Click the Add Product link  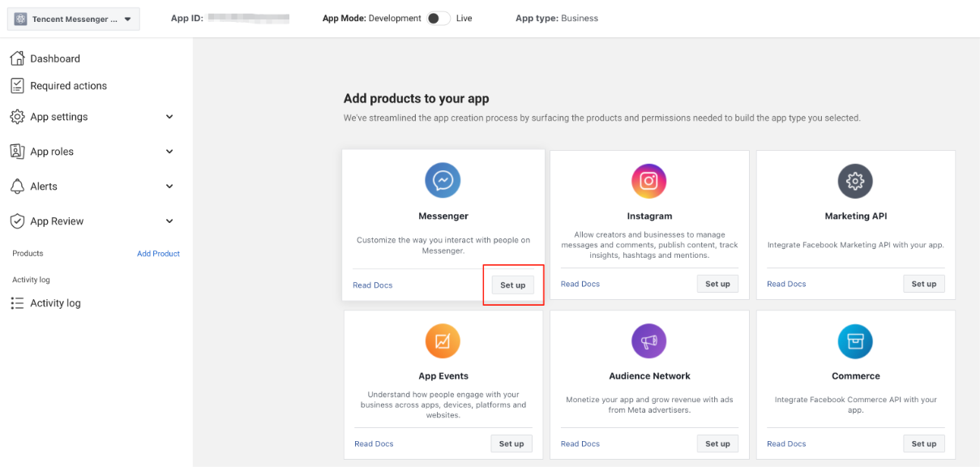click(x=158, y=254)
